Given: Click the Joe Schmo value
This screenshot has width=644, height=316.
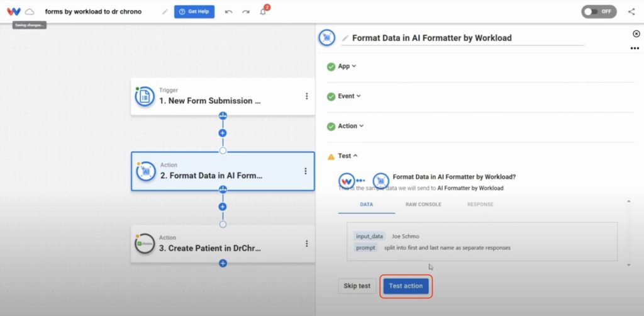Looking at the screenshot, I should click(406, 236).
